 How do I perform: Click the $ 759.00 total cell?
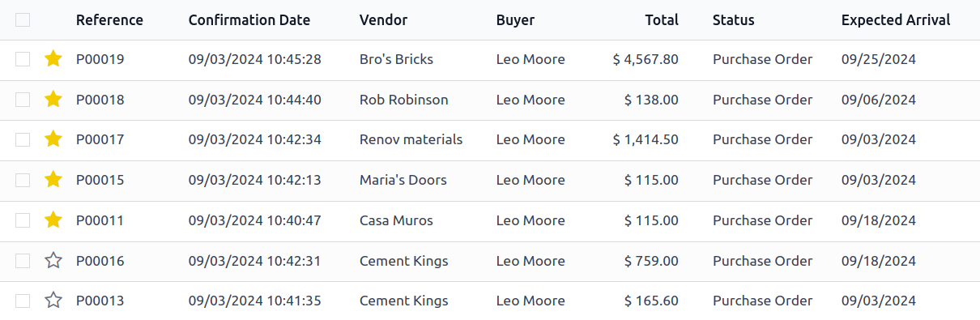[651, 261]
